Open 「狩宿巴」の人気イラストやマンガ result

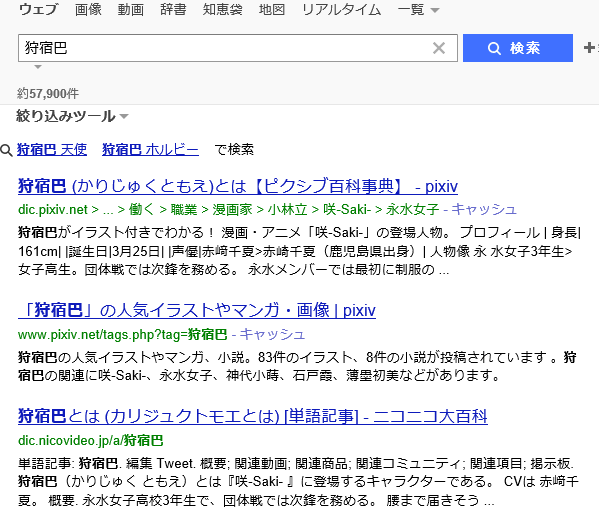pos(197,310)
